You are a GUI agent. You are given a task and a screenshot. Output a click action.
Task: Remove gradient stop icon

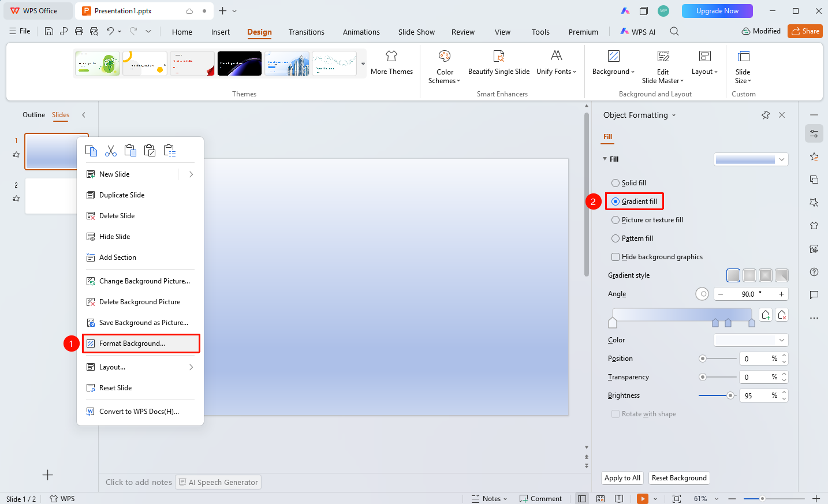[x=782, y=315]
